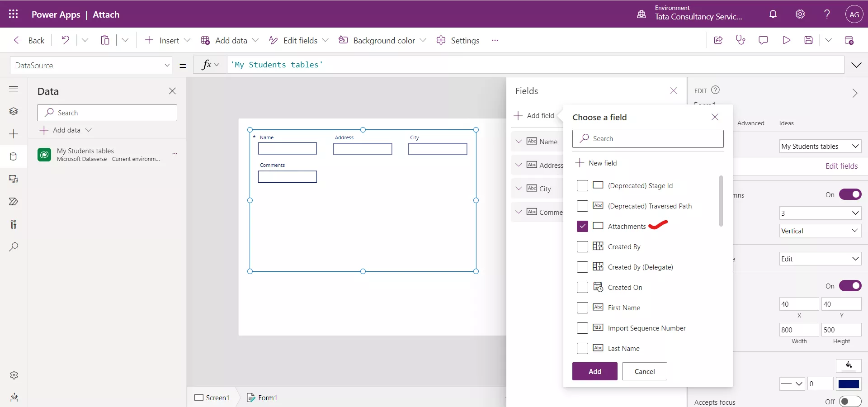868x407 pixels.
Task: Click the field list scrollbar
Action: point(721,201)
